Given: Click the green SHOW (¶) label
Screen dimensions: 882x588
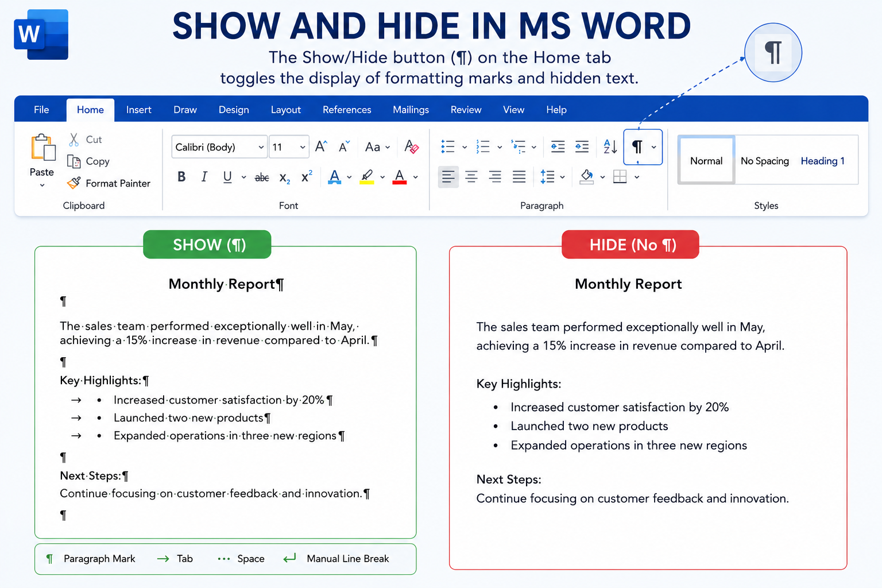Looking at the screenshot, I should (x=207, y=245).
